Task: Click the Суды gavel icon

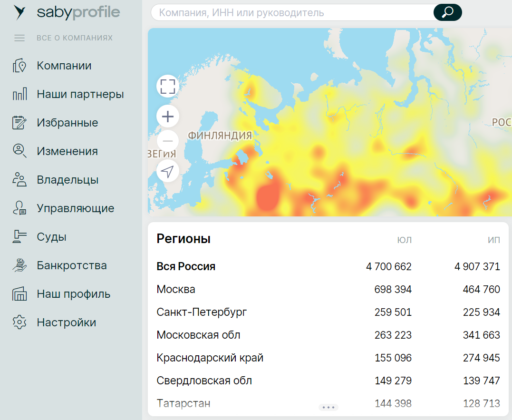Action: tap(19, 236)
